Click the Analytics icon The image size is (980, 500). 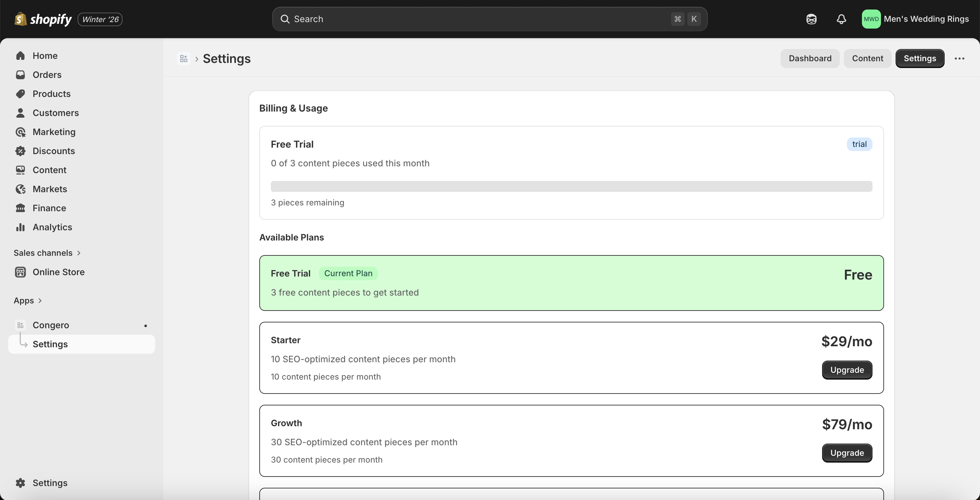pos(21,227)
